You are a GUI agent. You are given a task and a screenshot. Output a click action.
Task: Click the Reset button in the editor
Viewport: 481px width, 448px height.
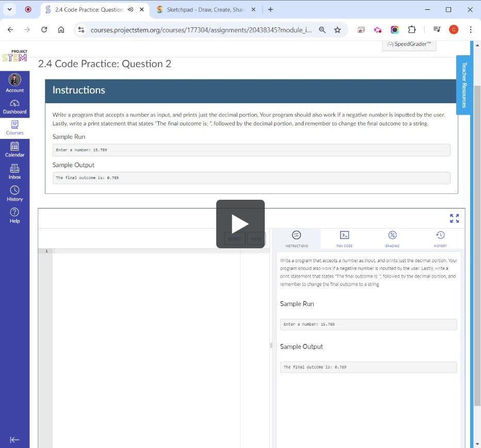(235, 238)
